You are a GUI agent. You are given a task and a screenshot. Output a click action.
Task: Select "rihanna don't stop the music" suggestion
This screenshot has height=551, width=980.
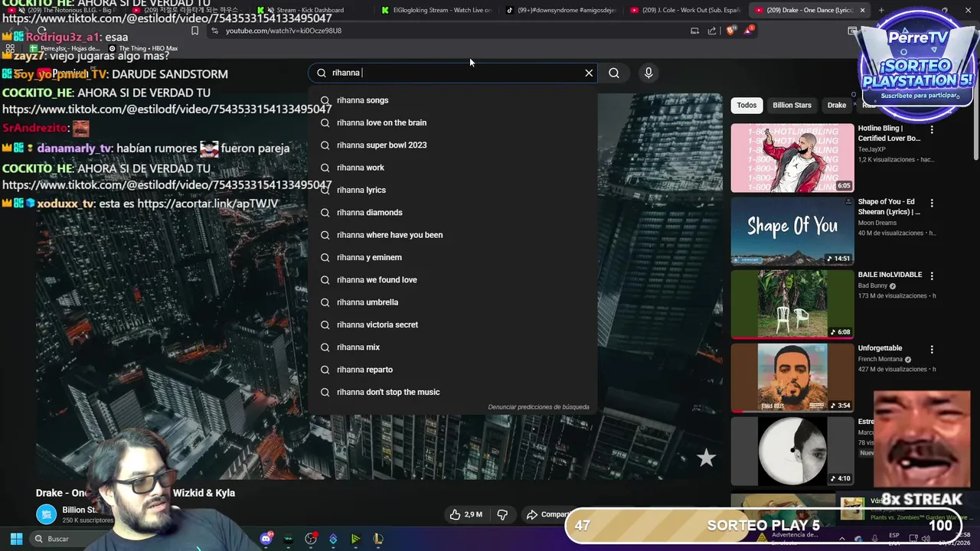(x=452, y=392)
